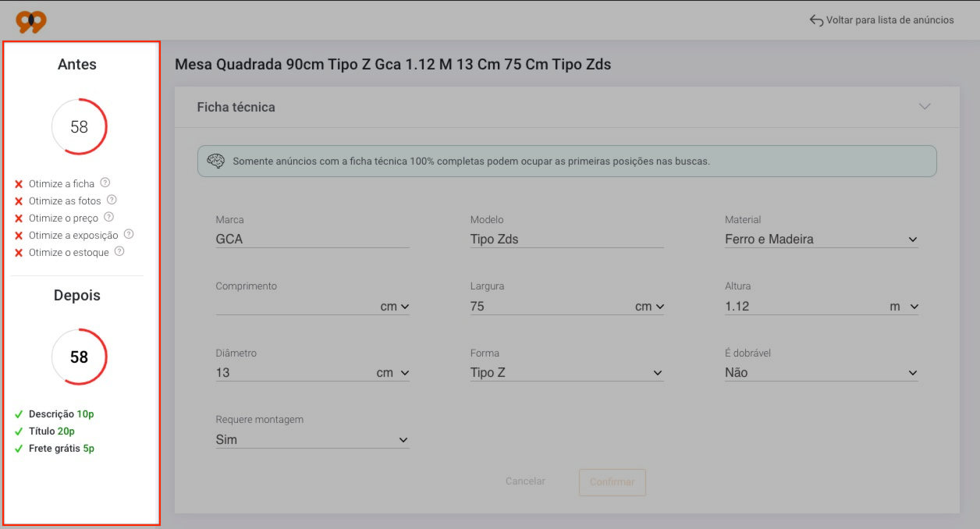Open help icon next to Otimize o preço

point(109,217)
